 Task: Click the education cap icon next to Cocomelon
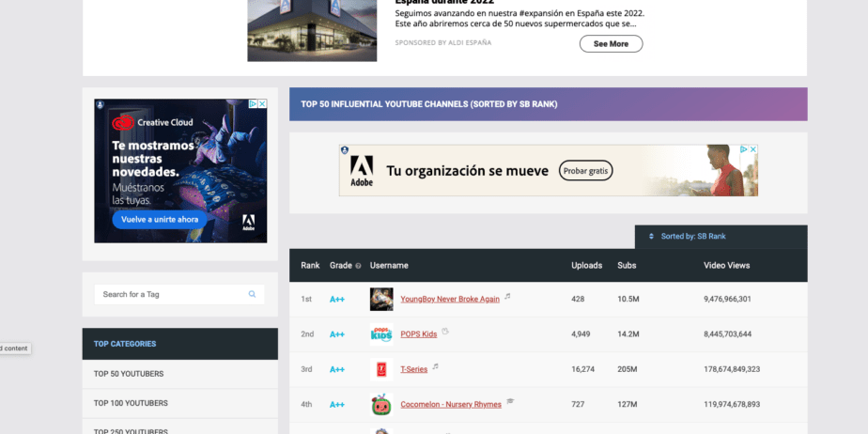point(510,402)
